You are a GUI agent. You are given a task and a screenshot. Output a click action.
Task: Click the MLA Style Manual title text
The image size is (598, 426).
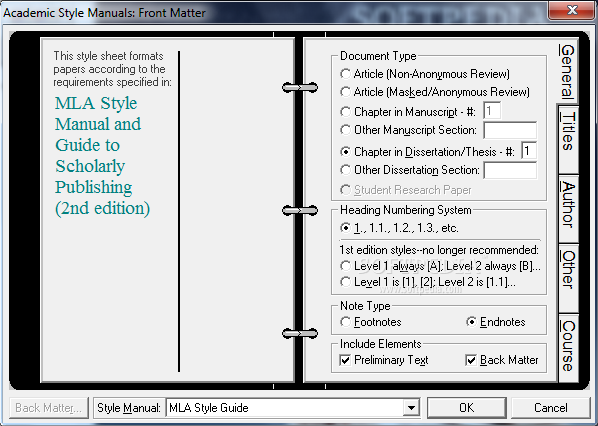coord(102,156)
